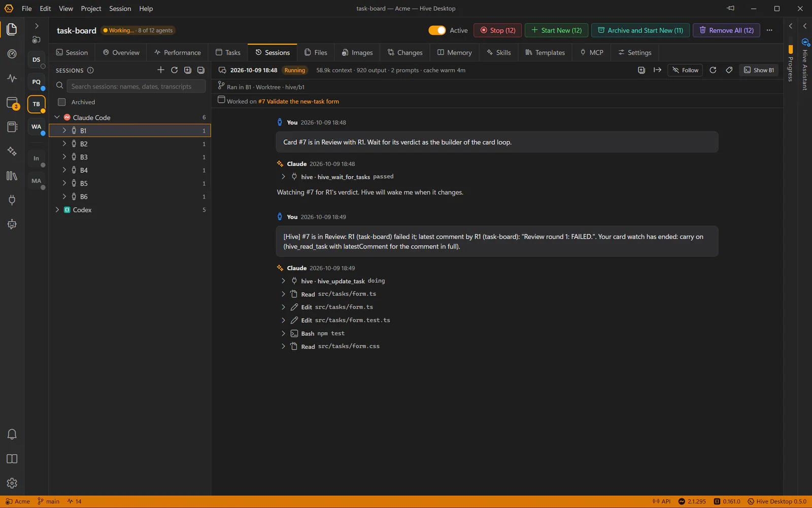Click the search sessions input field
812x508 pixels.
(x=136, y=86)
